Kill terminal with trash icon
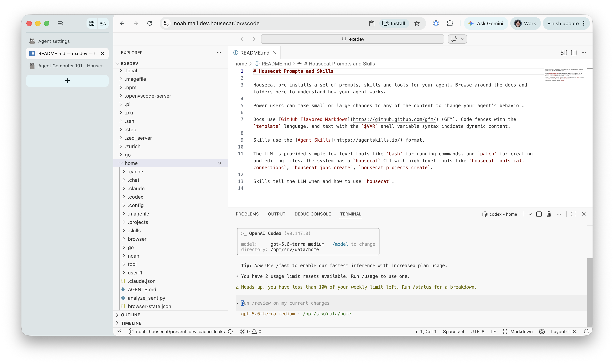614x364 pixels. [549, 214]
